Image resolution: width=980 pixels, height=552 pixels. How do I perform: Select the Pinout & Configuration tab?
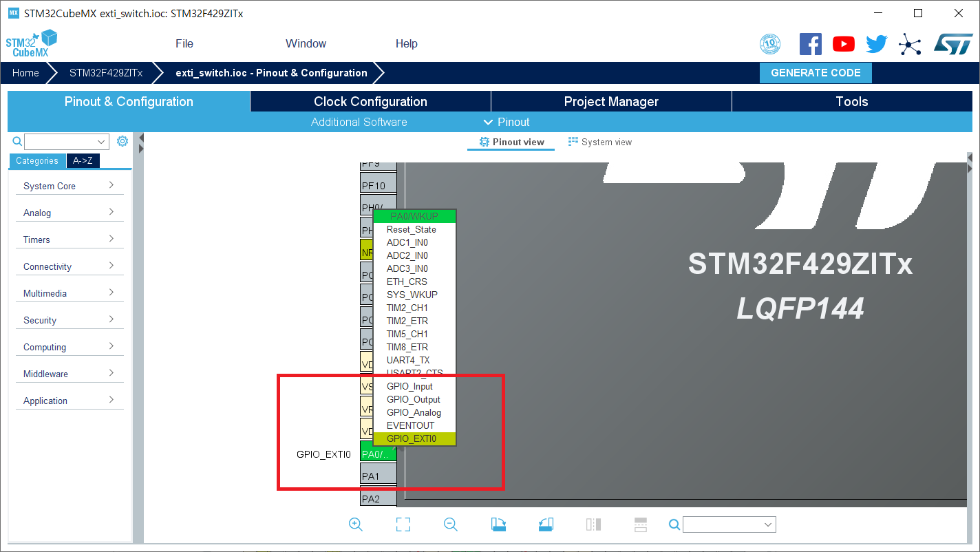129,101
